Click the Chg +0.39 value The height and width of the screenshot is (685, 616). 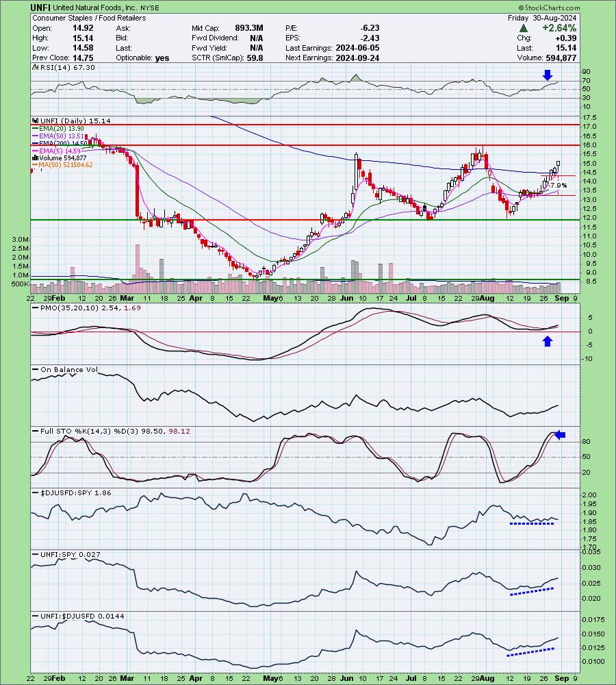(x=566, y=38)
